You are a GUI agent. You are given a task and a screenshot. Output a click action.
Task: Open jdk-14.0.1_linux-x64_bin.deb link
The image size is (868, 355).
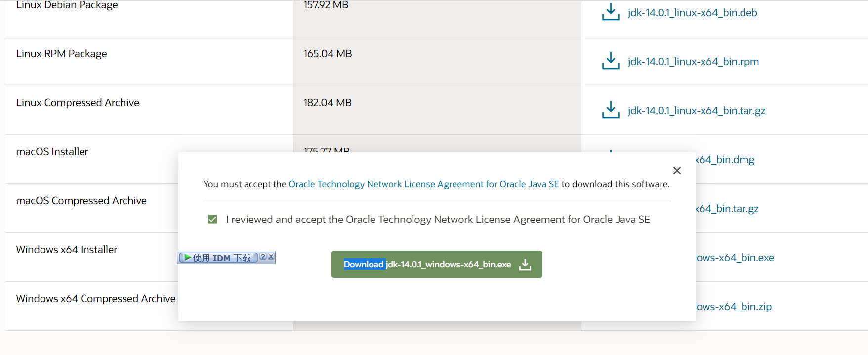(x=692, y=13)
